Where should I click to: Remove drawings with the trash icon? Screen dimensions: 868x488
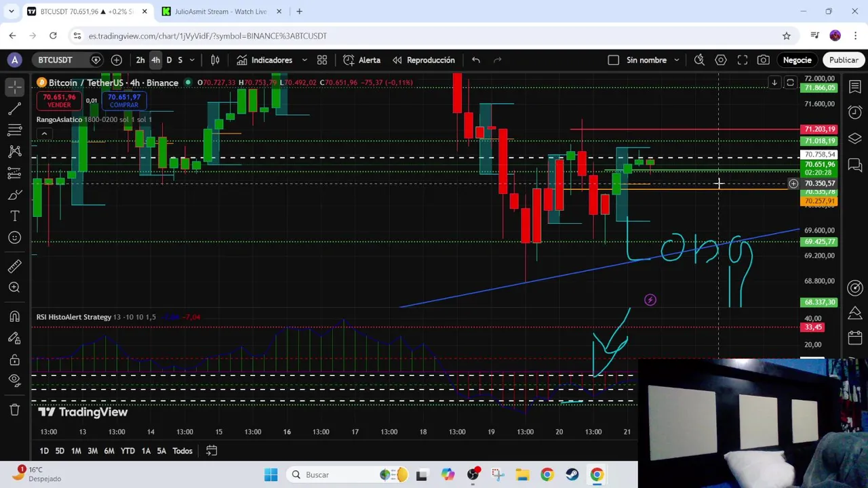[15, 409]
